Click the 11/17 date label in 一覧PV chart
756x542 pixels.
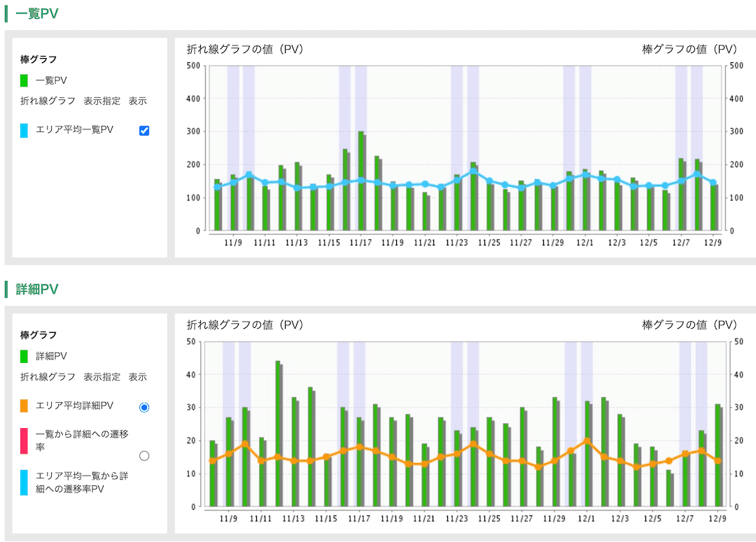pyautogui.click(x=360, y=243)
